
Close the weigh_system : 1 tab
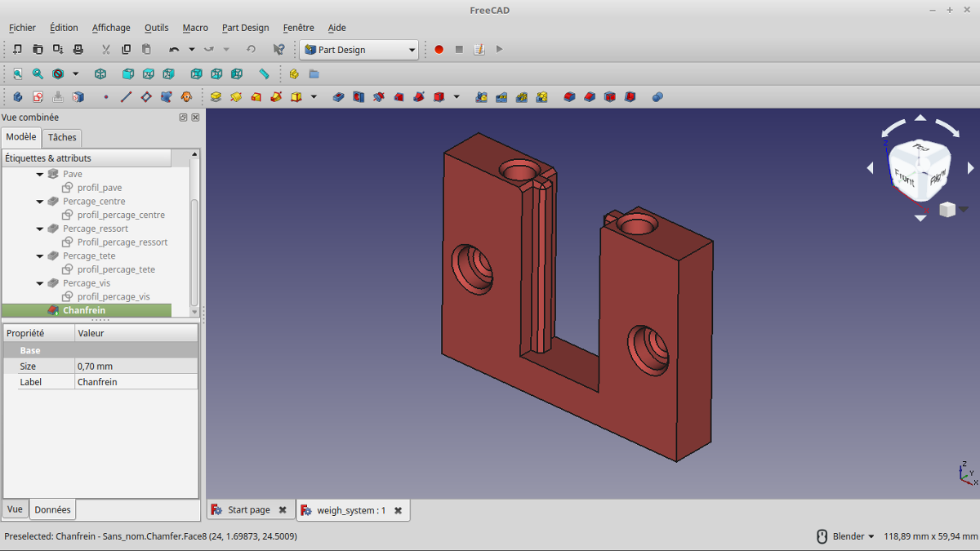click(x=398, y=510)
